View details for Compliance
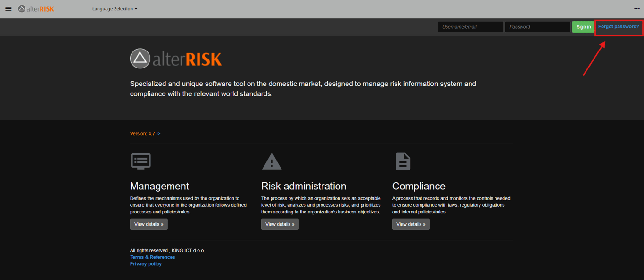 click(x=411, y=224)
